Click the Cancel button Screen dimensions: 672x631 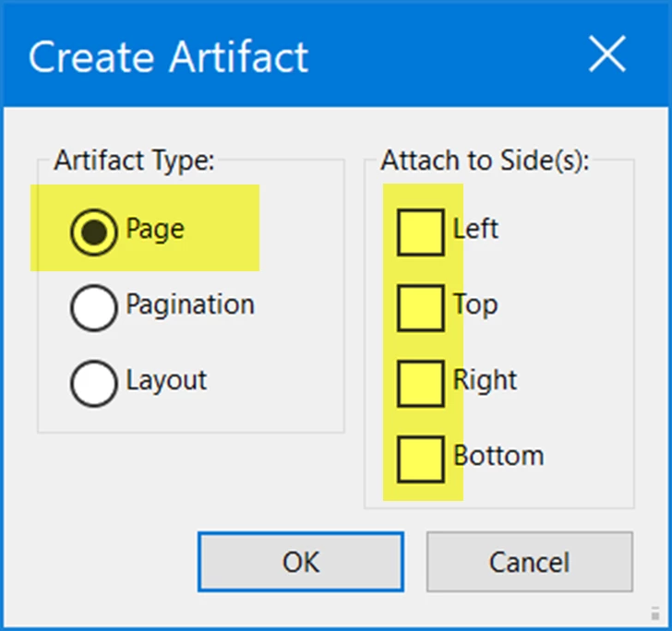coord(529,562)
